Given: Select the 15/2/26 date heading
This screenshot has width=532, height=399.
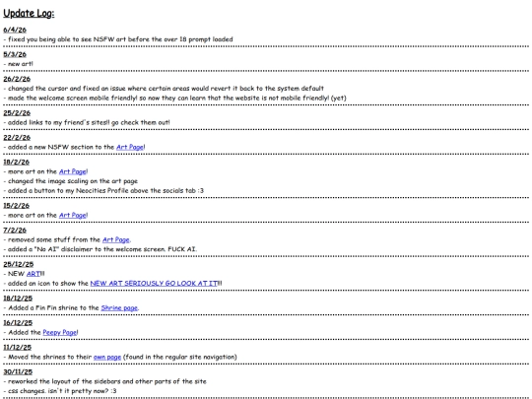Looking at the screenshot, I should click(x=17, y=206).
